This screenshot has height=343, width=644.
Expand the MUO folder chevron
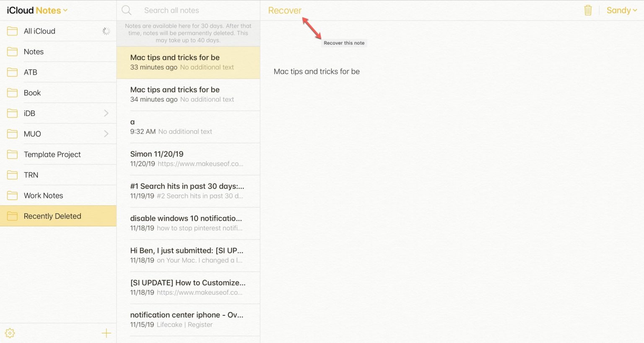coord(106,134)
